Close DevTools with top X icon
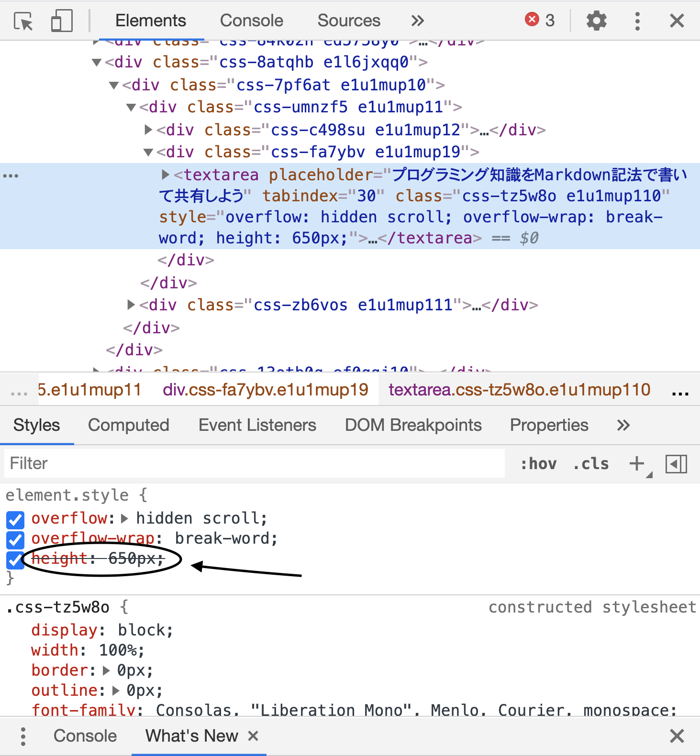The width and height of the screenshot is (700, 756). [677, 21]
